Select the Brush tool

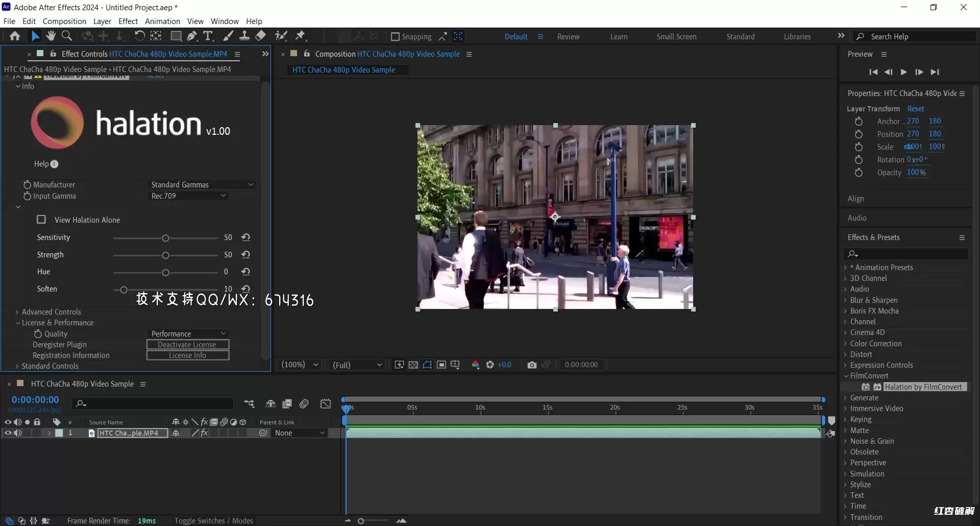pos(228,36)
